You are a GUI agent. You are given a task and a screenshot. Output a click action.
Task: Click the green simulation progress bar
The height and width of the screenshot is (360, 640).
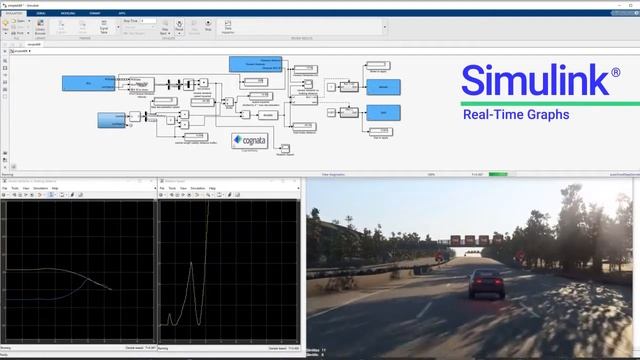click(498, 174)
